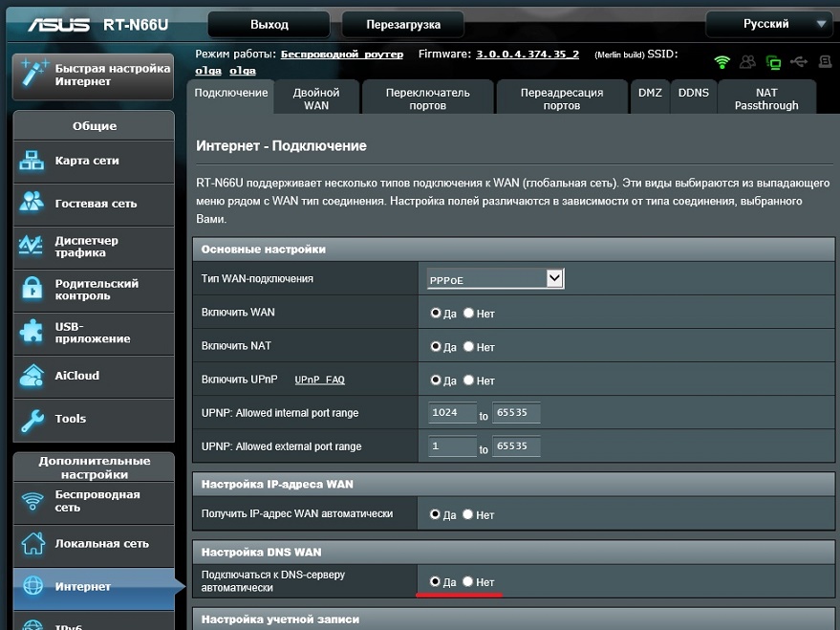Open Родительский контроль padlock icon

tap(32, 289)
